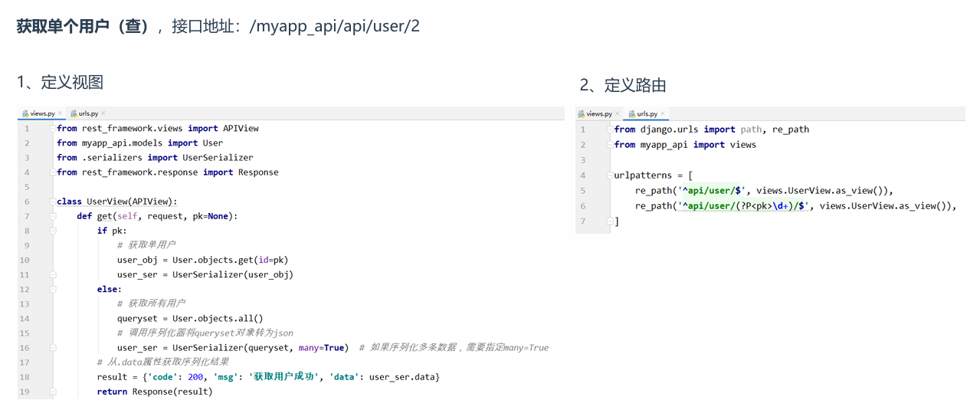Collapse the def get method fold marker
The image size is (980, 420).
pos(52,216)
